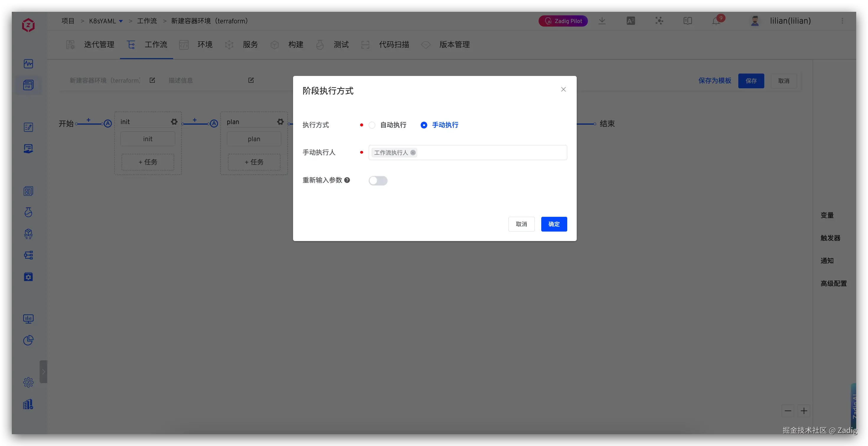Select the 手动执行 radio option
The height and width of the screenshot is (446, 868).
tap(424, 125)
